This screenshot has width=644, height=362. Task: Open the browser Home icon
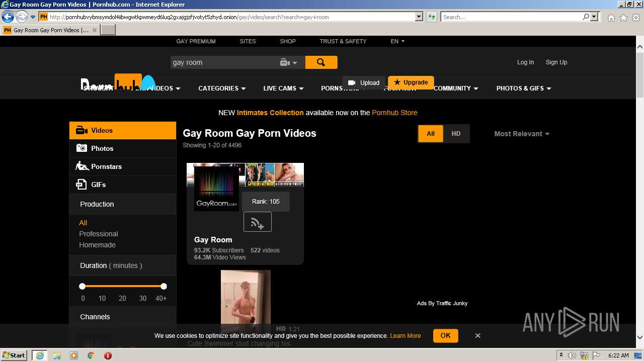click(x=611, y=18)
